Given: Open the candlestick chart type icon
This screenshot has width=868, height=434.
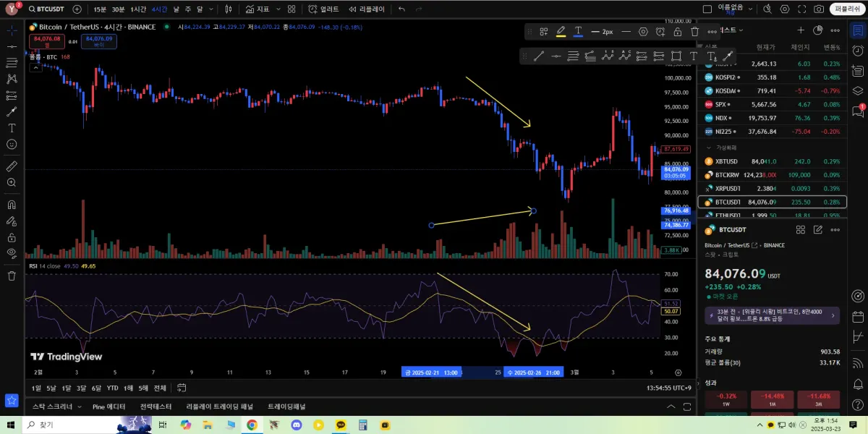Looking at the screenshot, I should coord(229,9).
